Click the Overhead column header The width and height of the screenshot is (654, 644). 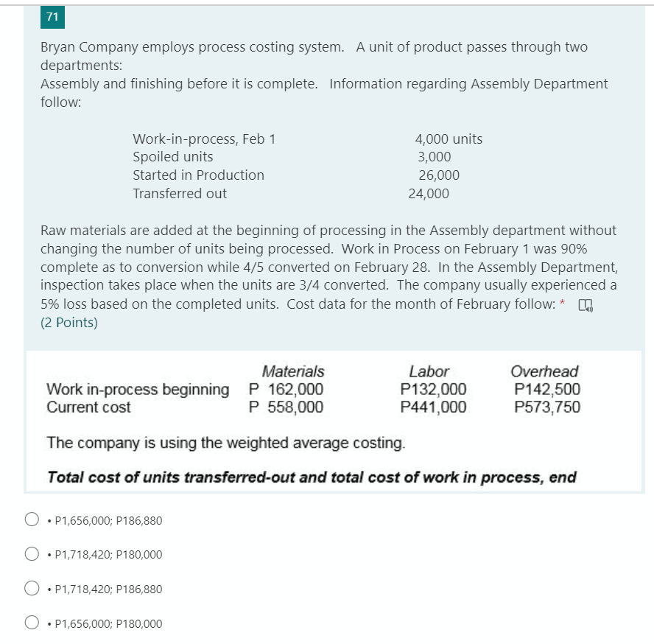[x=543, y=371]
